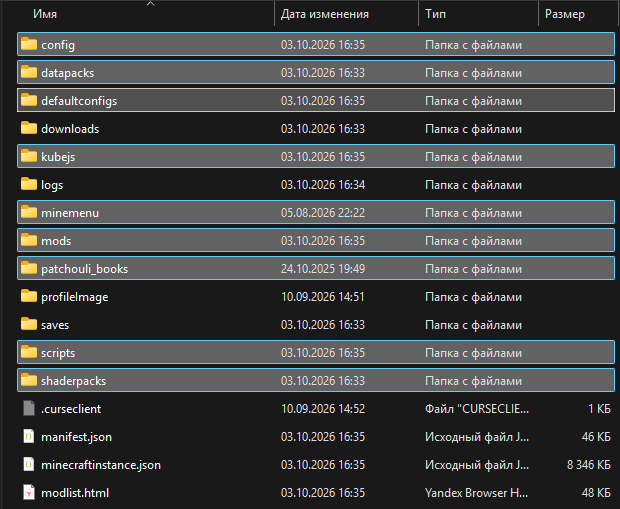Click the mods folder icon
Viewport: 620px width, 509px height.
tap(29, 240)
